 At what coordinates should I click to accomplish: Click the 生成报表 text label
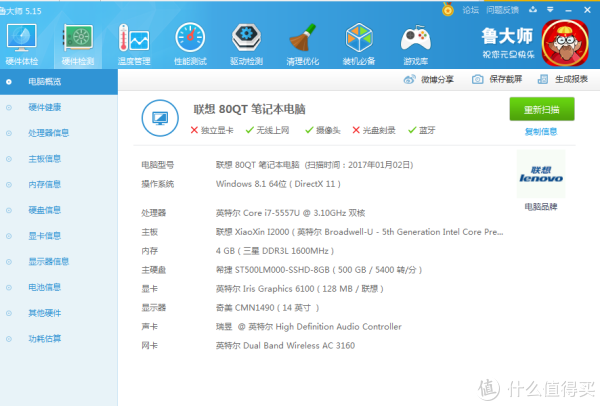(571, 79)
